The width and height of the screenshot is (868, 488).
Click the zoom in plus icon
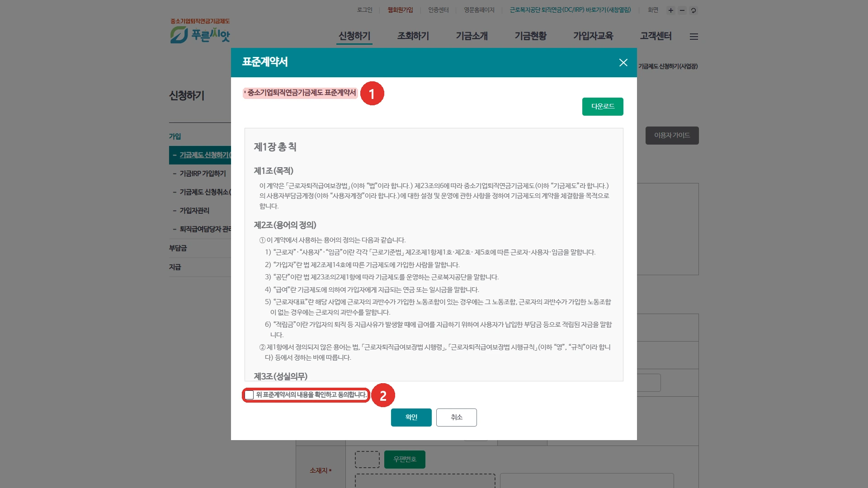click(671, 10)
